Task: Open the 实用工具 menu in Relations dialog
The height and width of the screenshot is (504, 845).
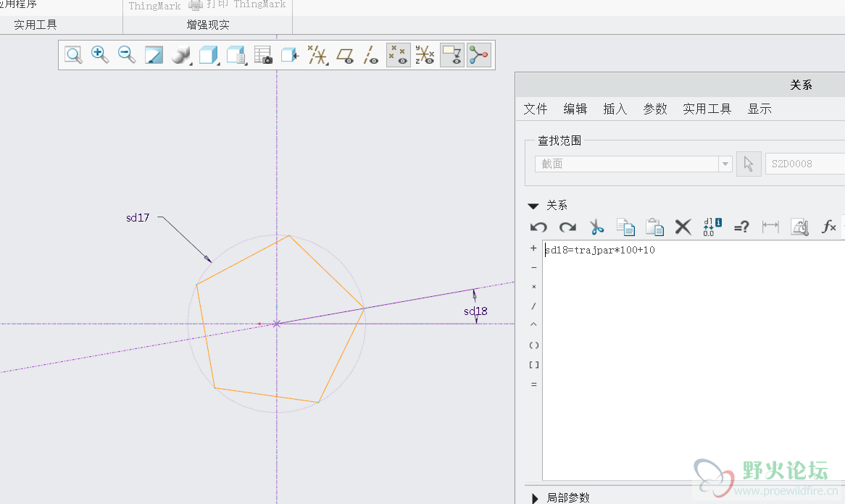Action: 707,109
